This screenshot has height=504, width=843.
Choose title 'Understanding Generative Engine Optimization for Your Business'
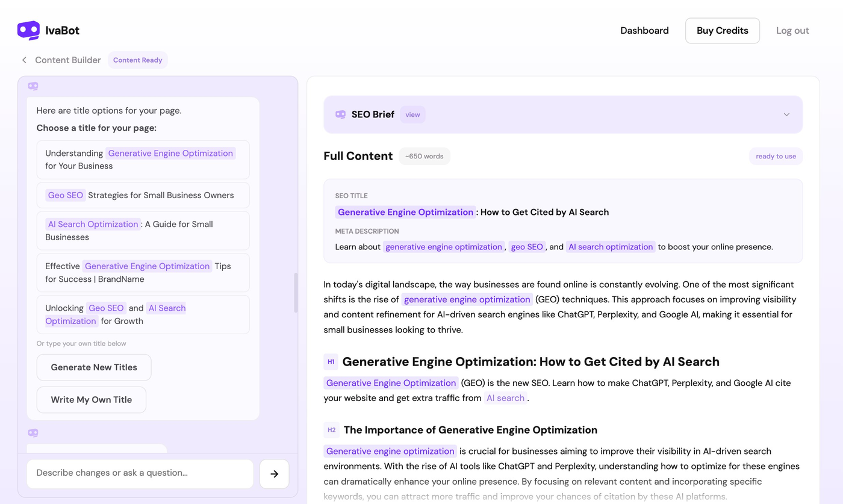click(x=143, y=160)
